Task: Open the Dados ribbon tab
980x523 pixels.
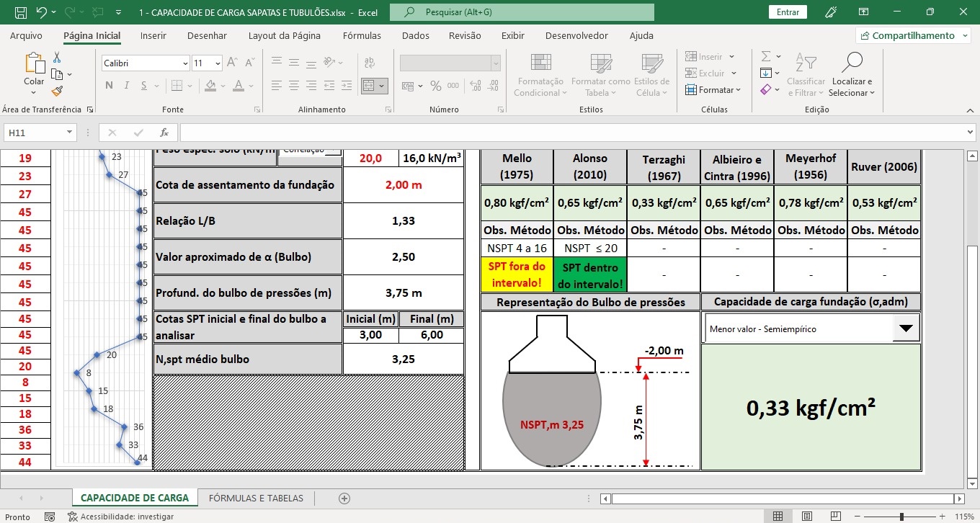Action: [415, 35]
